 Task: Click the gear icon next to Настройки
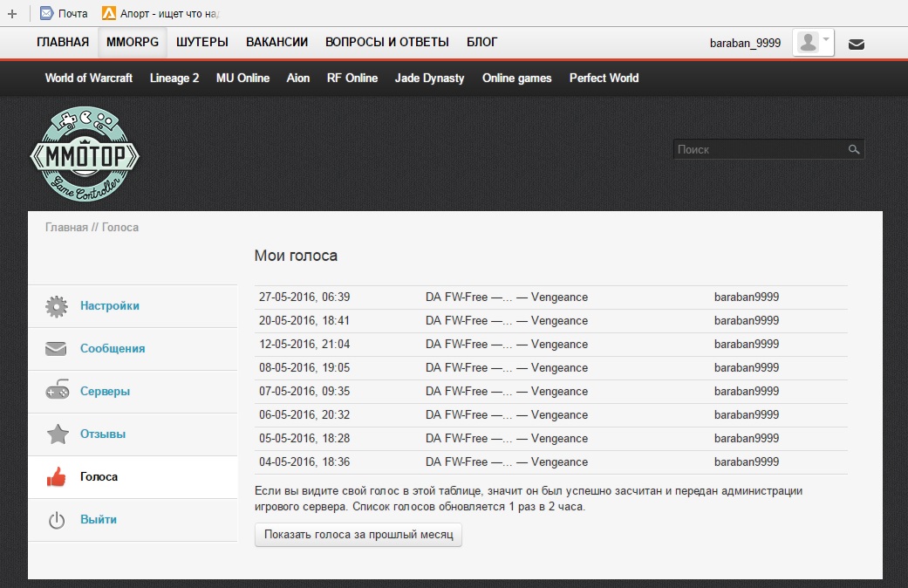coord(57,306)
